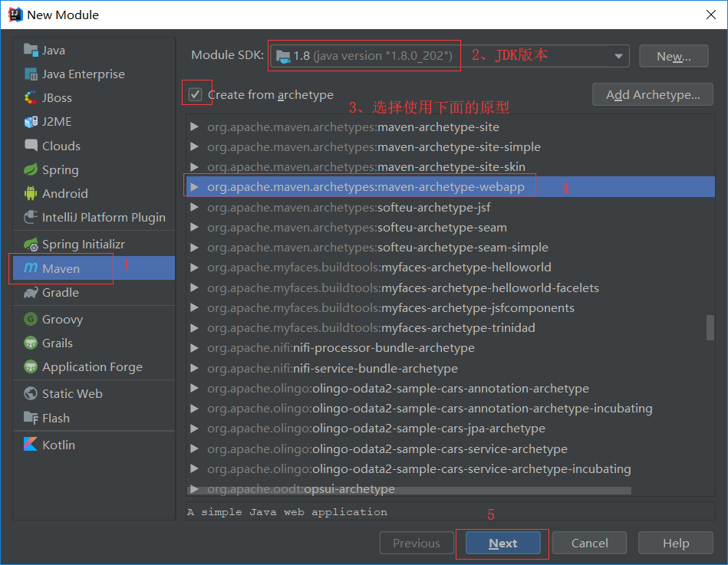The height and width of the screenshot is (565, 728).
Task: Click the Grails icon
Action: (x=31, y=343)
